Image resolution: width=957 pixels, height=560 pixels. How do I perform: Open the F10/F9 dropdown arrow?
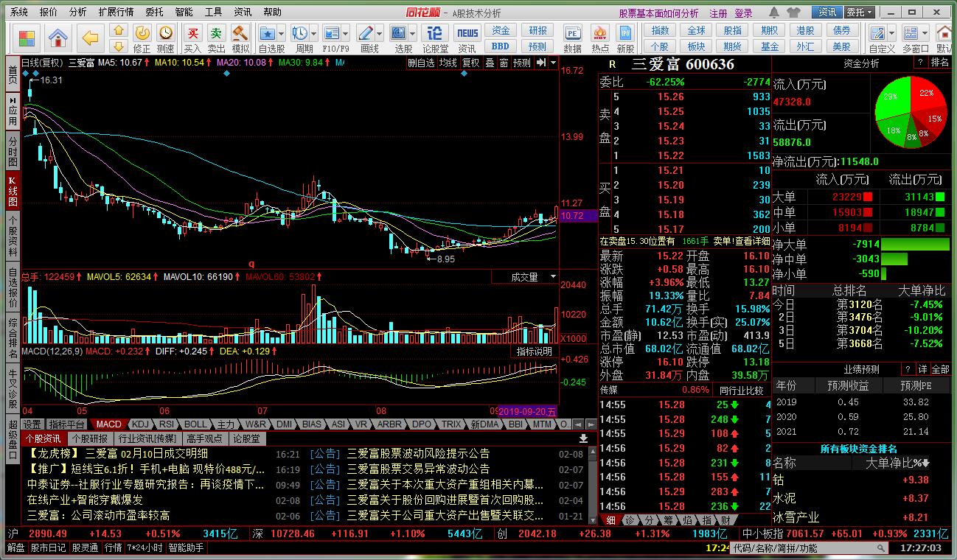click(x=346, y=32)
